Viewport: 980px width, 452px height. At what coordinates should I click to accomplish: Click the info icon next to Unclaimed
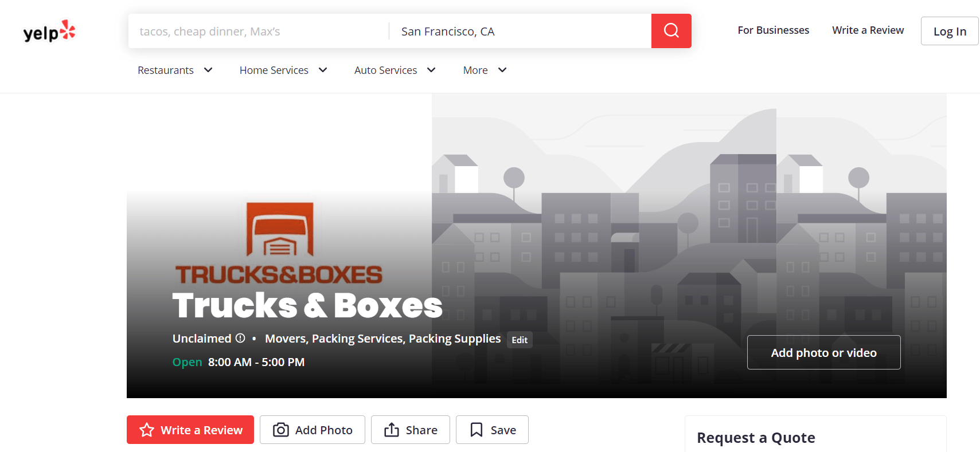click(x=240, y=338)
